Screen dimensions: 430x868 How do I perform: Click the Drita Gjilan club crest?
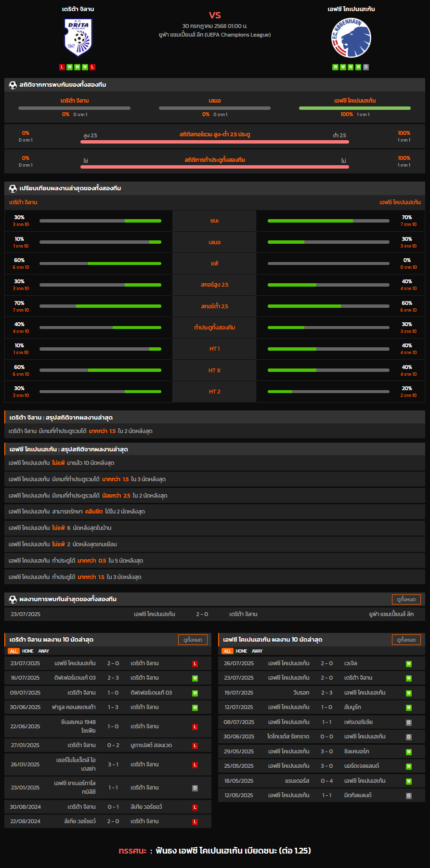tap(78, 38)
